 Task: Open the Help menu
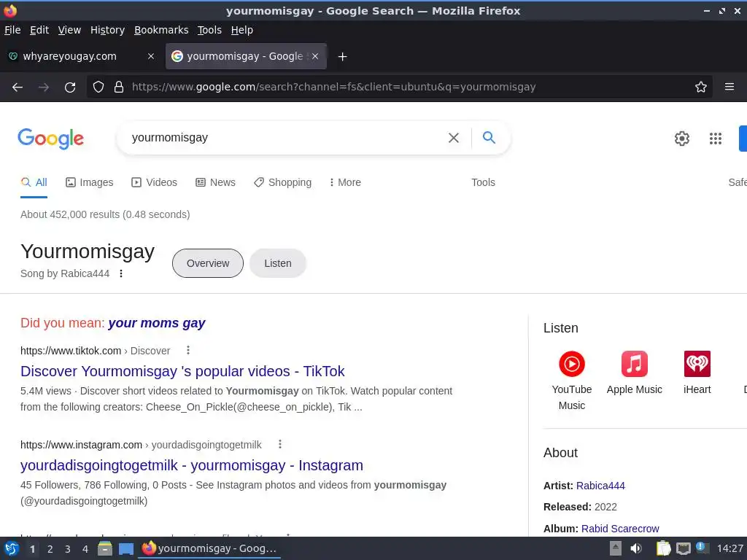[x=241, y=30]
